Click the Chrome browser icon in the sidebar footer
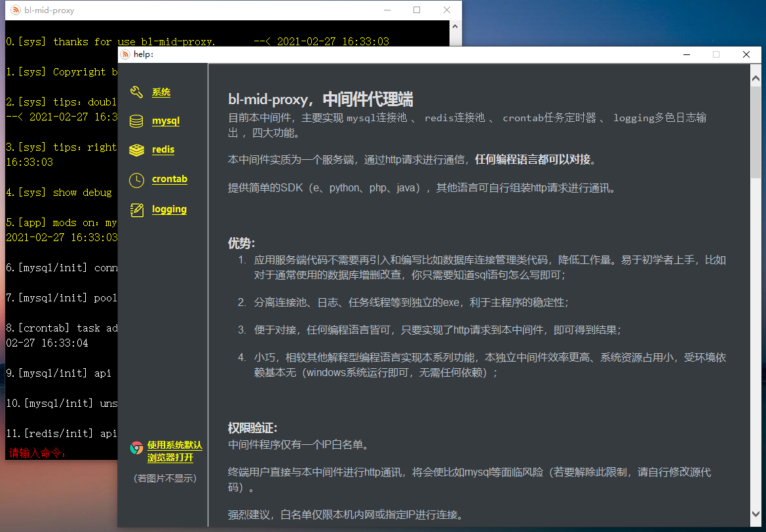766x532 pixels. [x=137, y=448]
